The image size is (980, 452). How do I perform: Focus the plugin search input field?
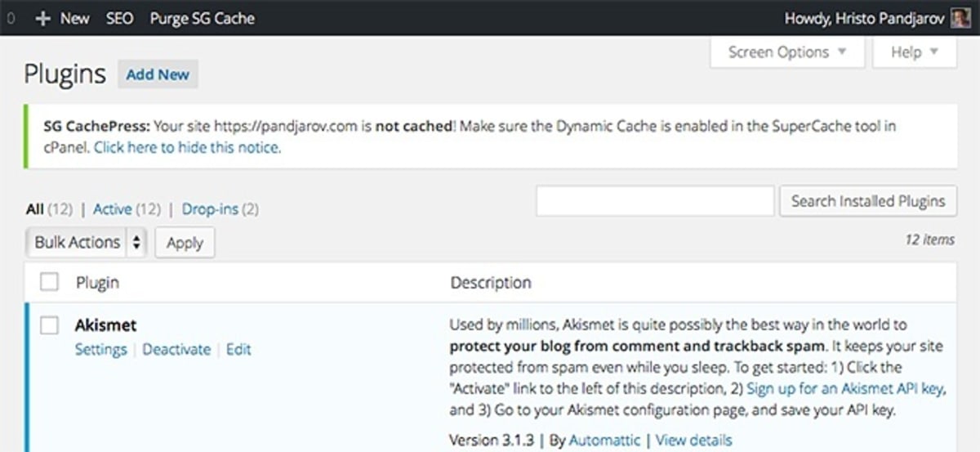pos(655,201)
